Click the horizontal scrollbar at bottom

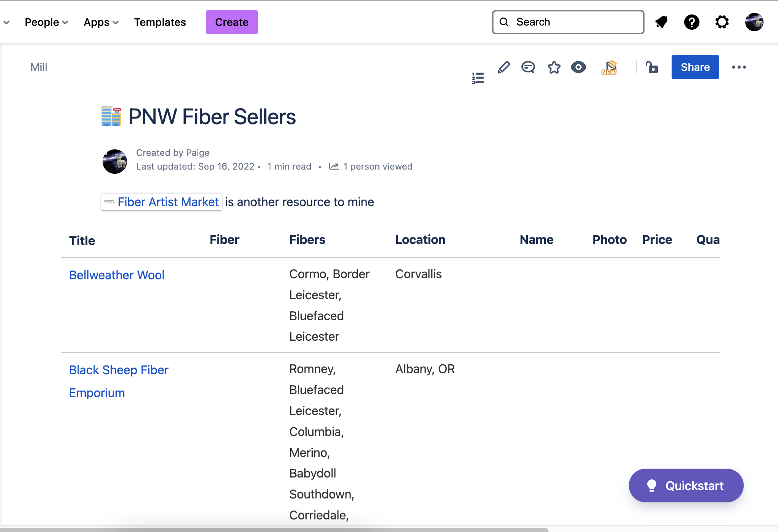click(274, 529)
